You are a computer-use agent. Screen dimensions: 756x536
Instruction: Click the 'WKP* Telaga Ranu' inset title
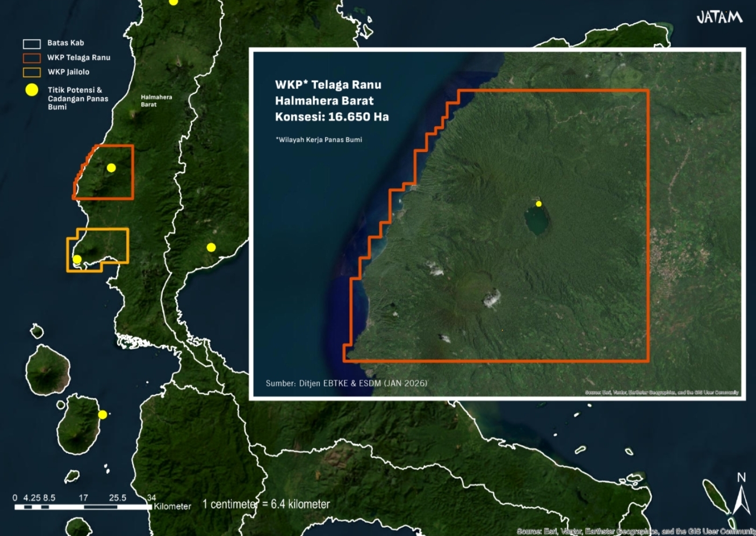[x=328, y=85]
